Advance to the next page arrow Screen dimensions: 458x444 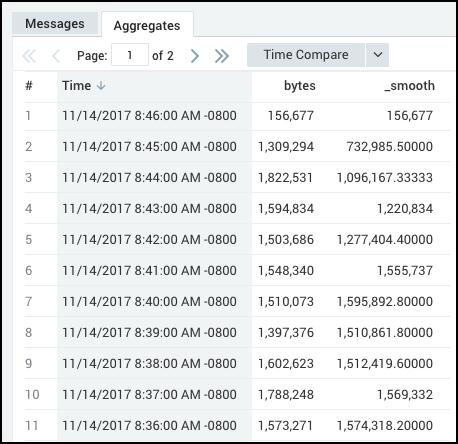pyautogui.click(x=195, y=56)
